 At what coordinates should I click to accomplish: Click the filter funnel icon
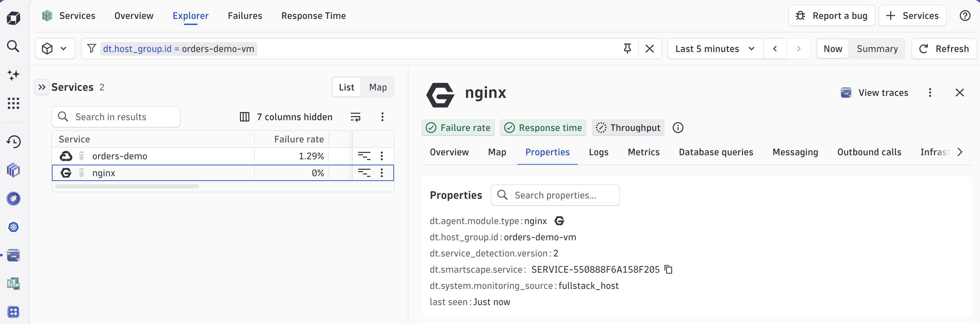(91, 48)
